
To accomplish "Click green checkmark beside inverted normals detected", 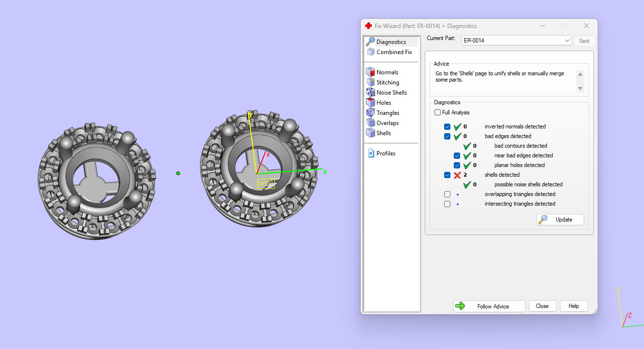I will coord(457,126).
